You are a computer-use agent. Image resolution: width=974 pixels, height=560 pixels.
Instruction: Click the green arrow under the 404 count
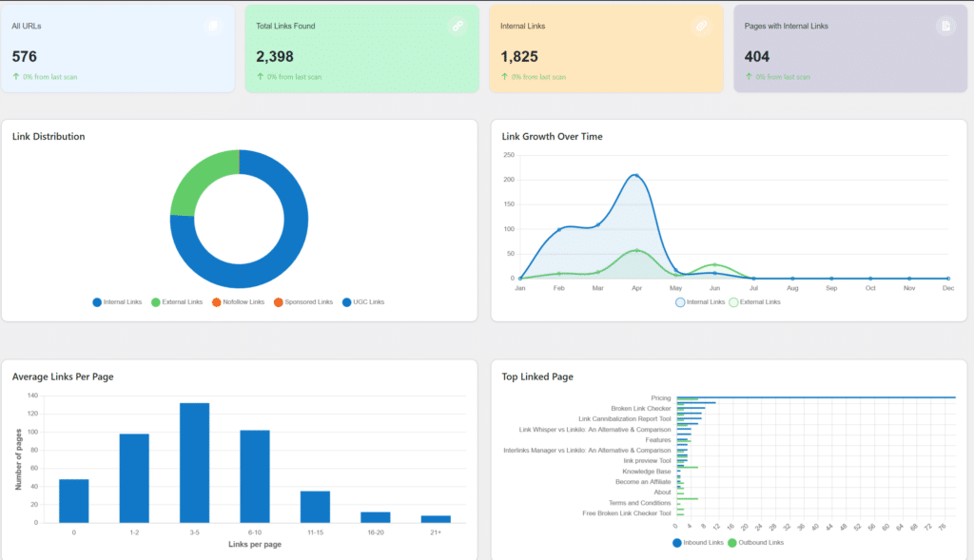click(x=750, y=76)
